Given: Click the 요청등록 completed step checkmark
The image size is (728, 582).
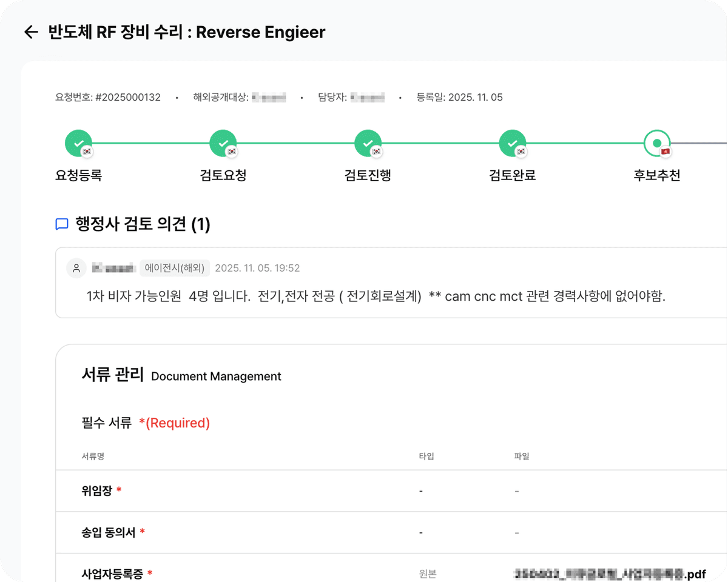Looking at the screenshot, I should point(78,144).
